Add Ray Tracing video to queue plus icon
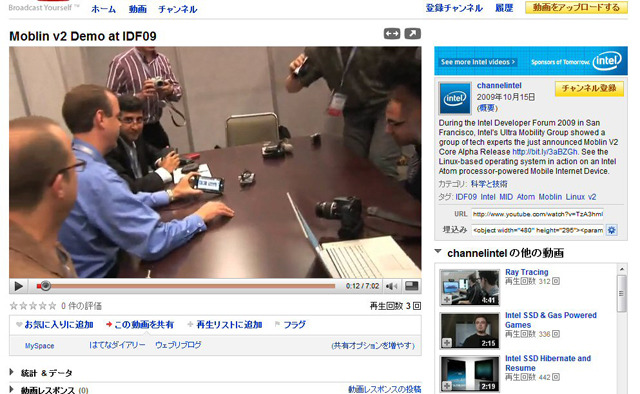640x394 pixels. (447, 300)
